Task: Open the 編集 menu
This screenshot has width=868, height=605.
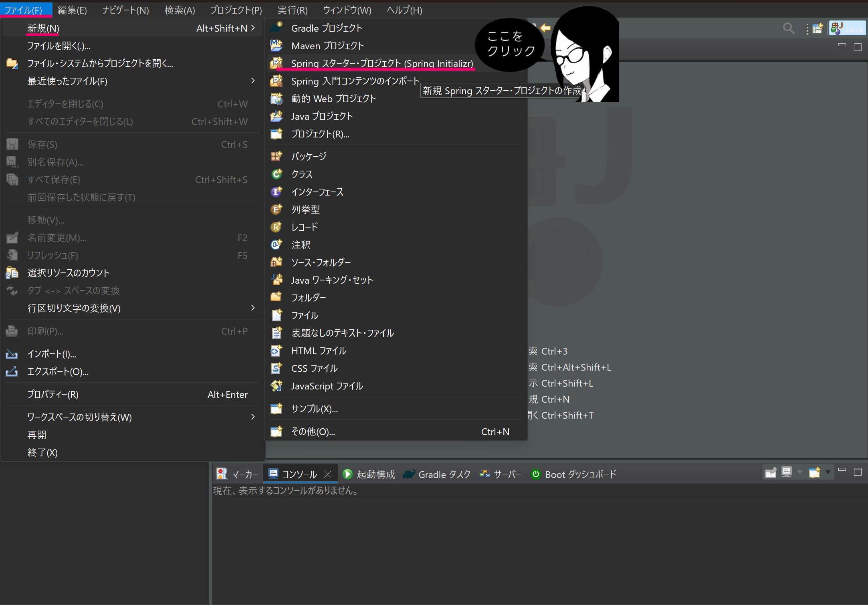Action: coord(72,10)
